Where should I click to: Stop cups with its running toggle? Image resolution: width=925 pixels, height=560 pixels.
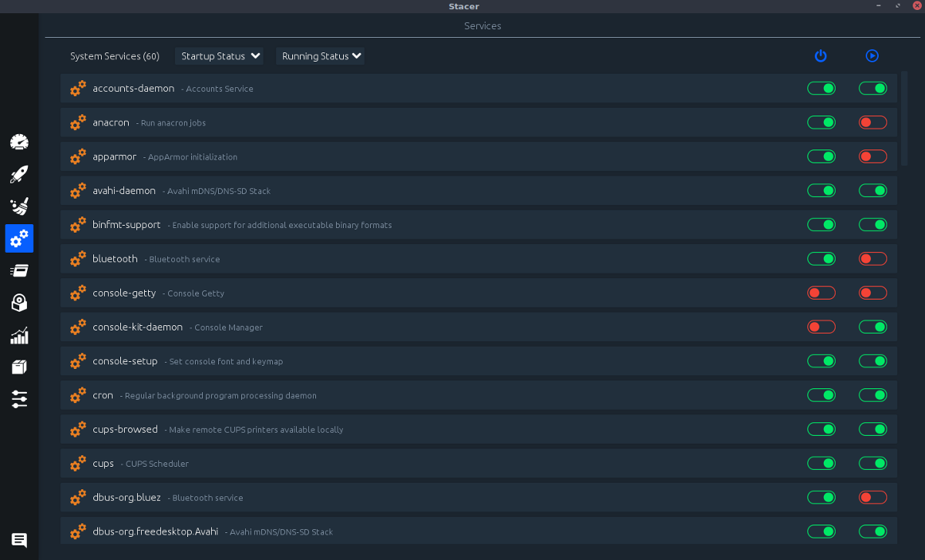point(873,463)
